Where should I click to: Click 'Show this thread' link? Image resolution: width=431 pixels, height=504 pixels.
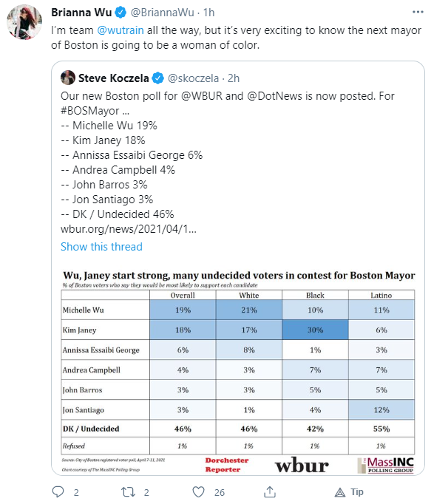(x=101, y=247)
